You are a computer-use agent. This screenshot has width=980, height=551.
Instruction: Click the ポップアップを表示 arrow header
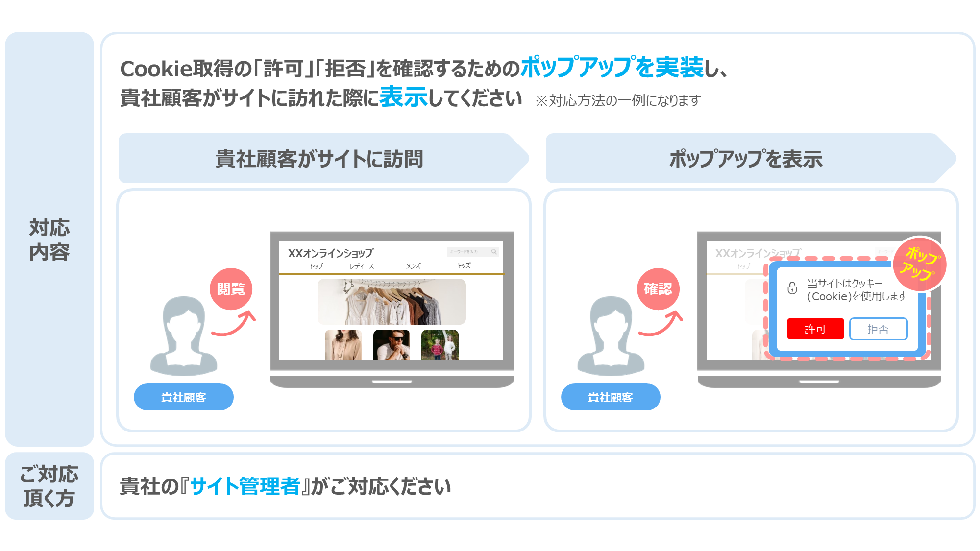click(751, 158)
